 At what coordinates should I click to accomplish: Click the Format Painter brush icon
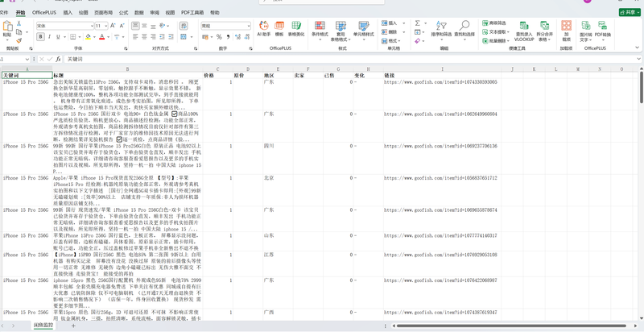pyautogui.click(x=19, y=40)
